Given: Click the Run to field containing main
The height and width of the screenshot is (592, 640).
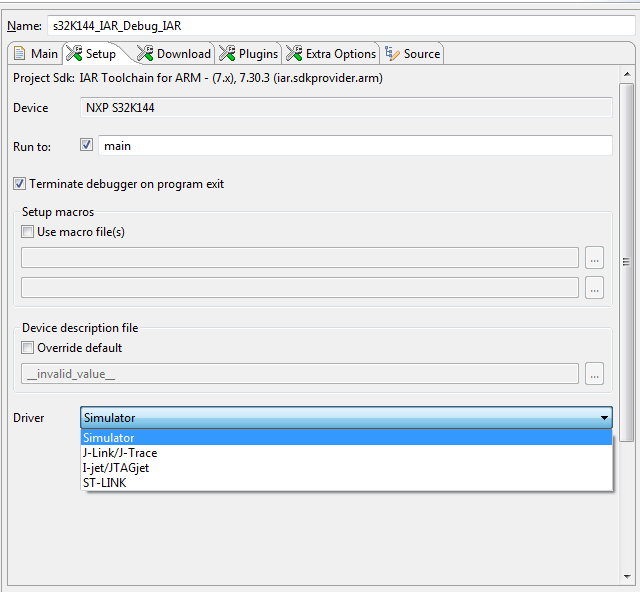Looking at the screenshot, I should click(355, 146).
